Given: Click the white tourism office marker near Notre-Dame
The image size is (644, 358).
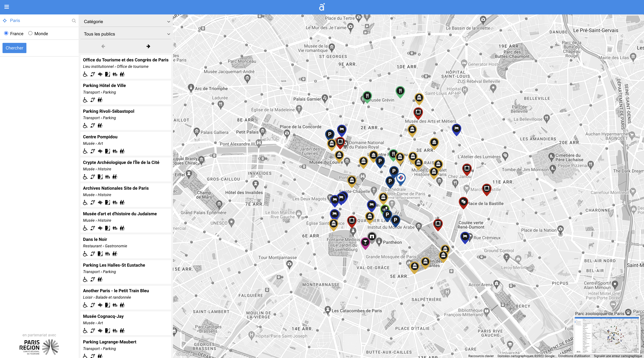Looking at the screenshot, I should pyautogui.click(x=401, y=179).
